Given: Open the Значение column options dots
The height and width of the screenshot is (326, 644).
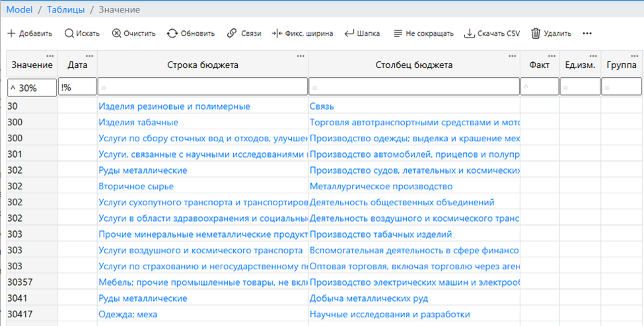Looking at the screenshot, I should [50, 55].
